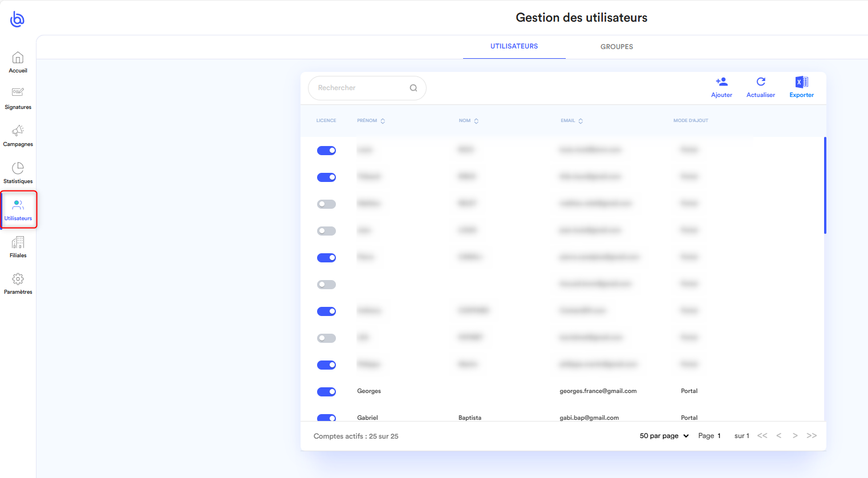
Task: Open the Signatures section icon
Action: 18,92
